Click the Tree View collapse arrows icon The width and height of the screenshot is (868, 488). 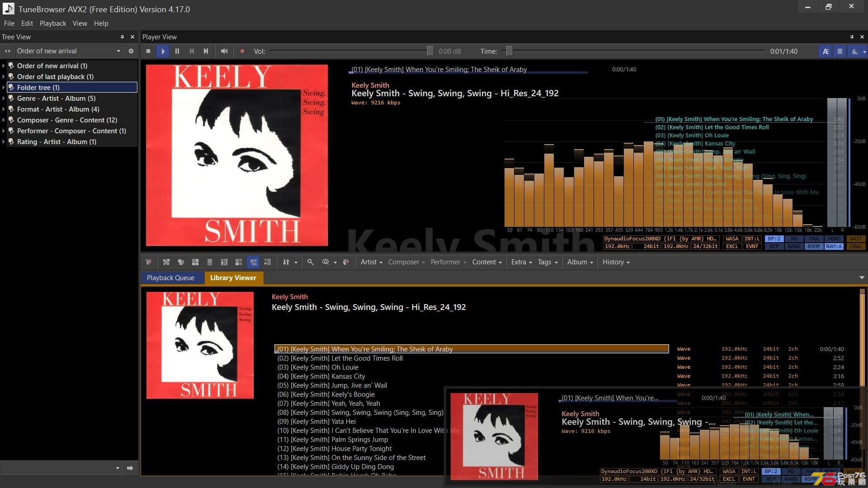[8, 51]
